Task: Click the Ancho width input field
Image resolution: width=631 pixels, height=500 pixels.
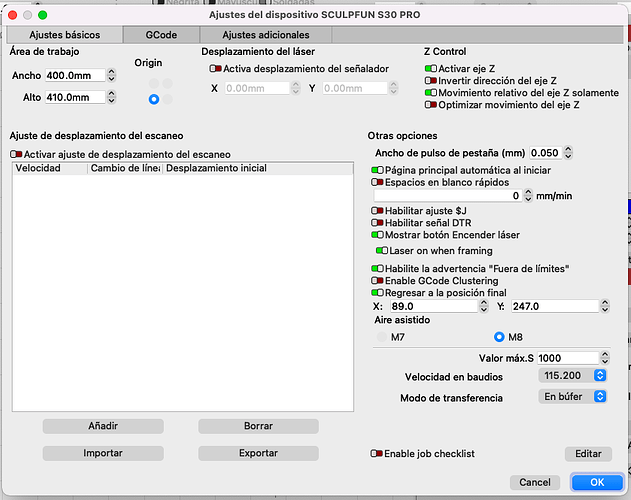Action: (x=75, y=75)
